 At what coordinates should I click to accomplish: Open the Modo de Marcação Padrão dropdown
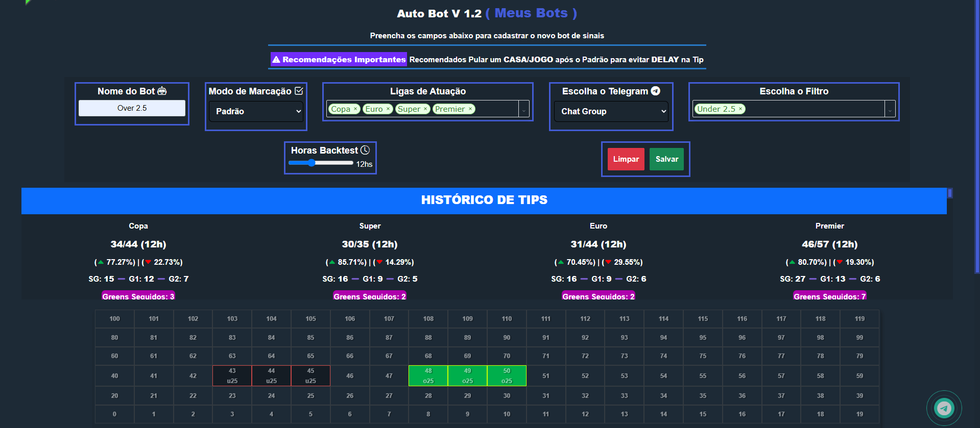coord(256,111)
